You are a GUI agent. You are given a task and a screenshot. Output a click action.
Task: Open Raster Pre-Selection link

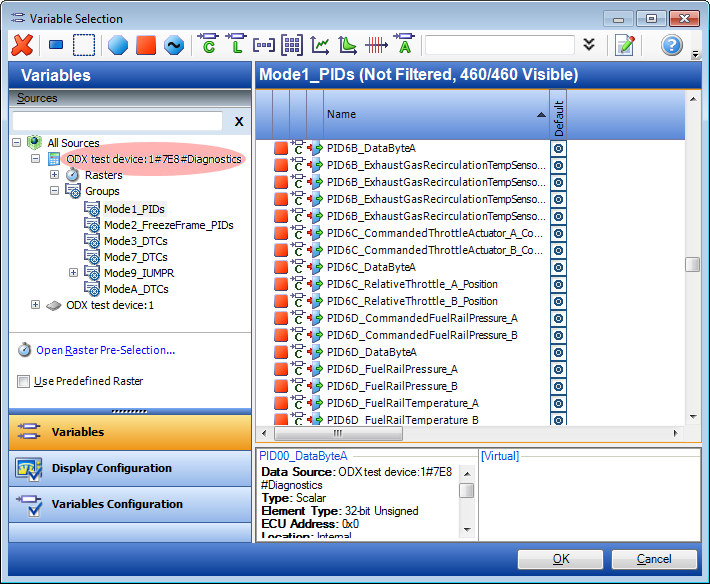point(105,350)
